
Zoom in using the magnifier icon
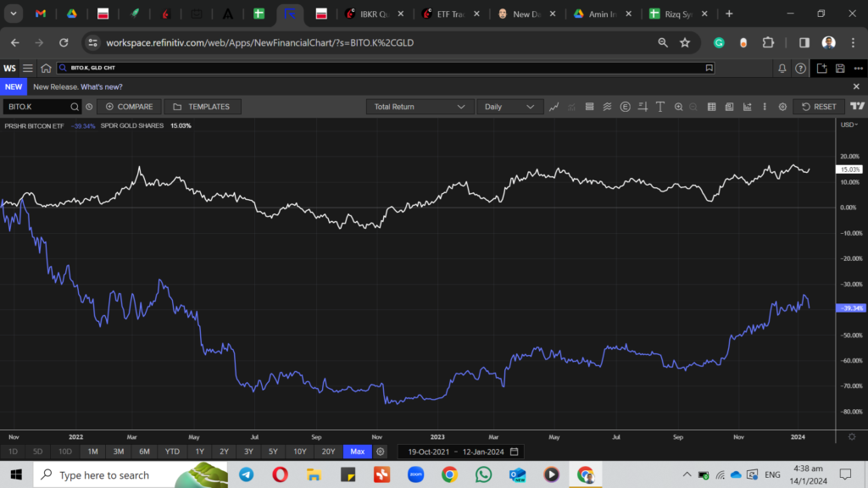(x=678, y=107)
